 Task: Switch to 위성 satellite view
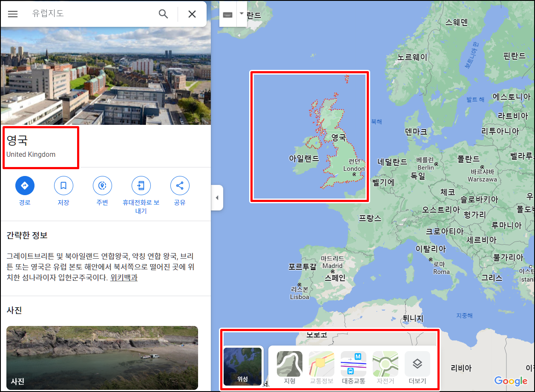[x=243, y=366]
